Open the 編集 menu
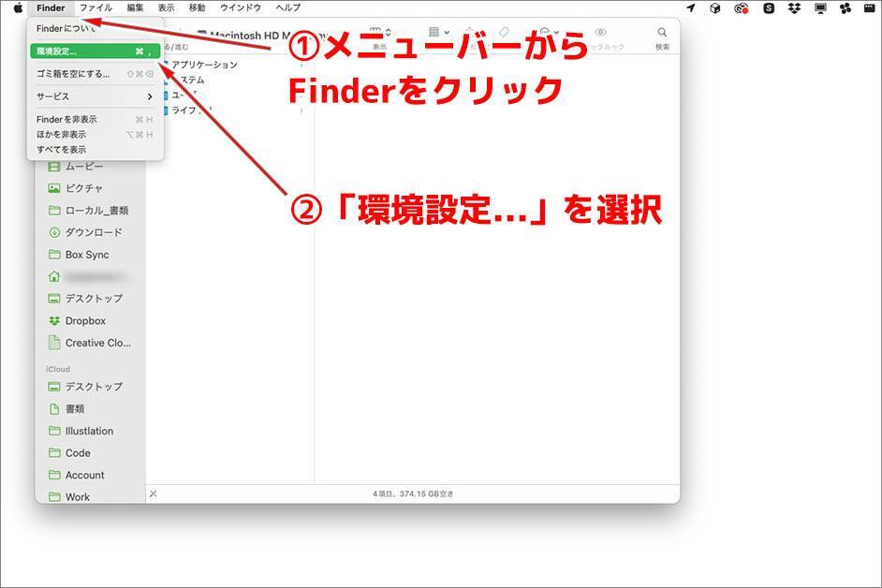Screen dimensions: 882x588 click(135, 7)
